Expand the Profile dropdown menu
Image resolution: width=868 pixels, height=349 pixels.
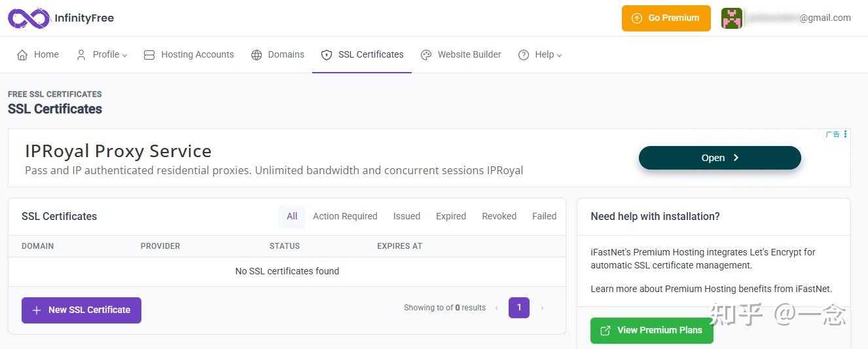(101, 55)
